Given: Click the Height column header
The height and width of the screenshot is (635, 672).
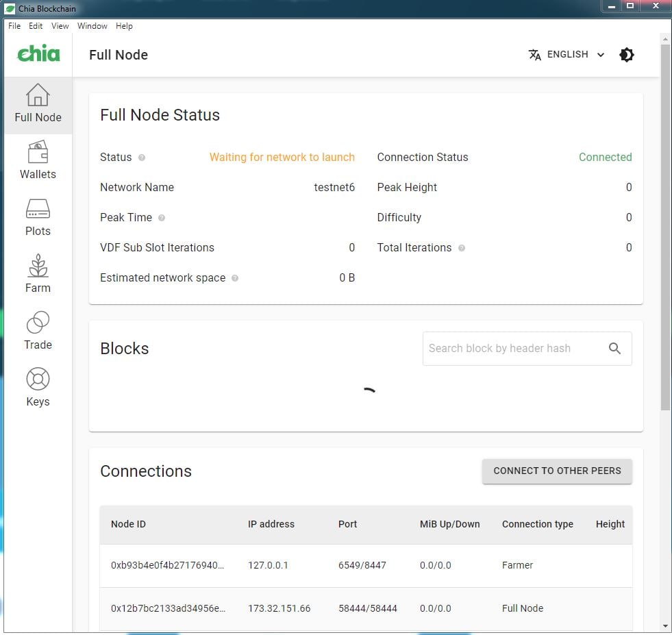Looking at the screenshot, I should coord(610,524).
